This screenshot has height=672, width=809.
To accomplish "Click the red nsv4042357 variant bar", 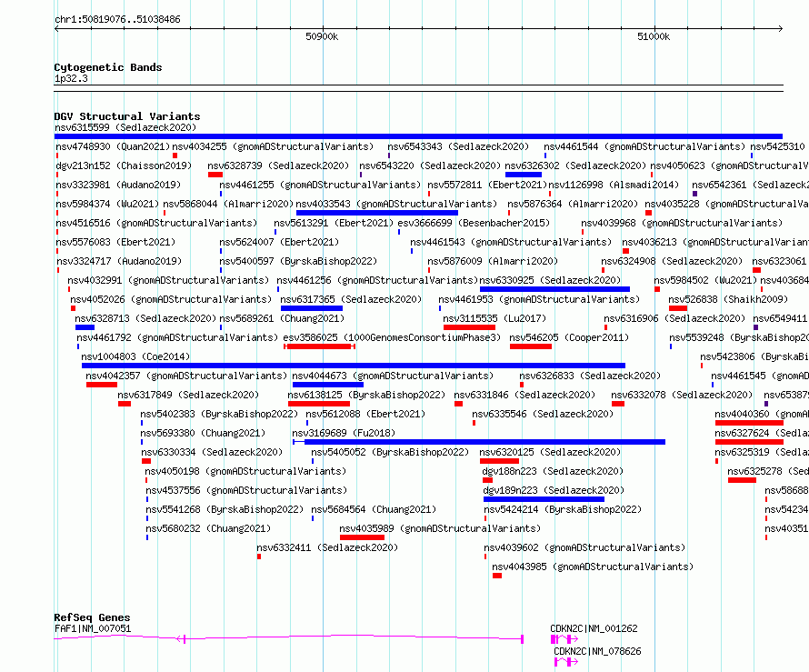I will (x=102, y=385).
